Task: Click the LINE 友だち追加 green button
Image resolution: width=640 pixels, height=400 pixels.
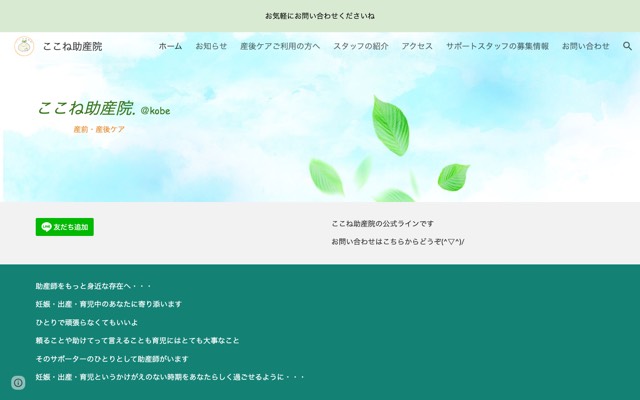Action: pyautogui.click(x=64, y=227)
